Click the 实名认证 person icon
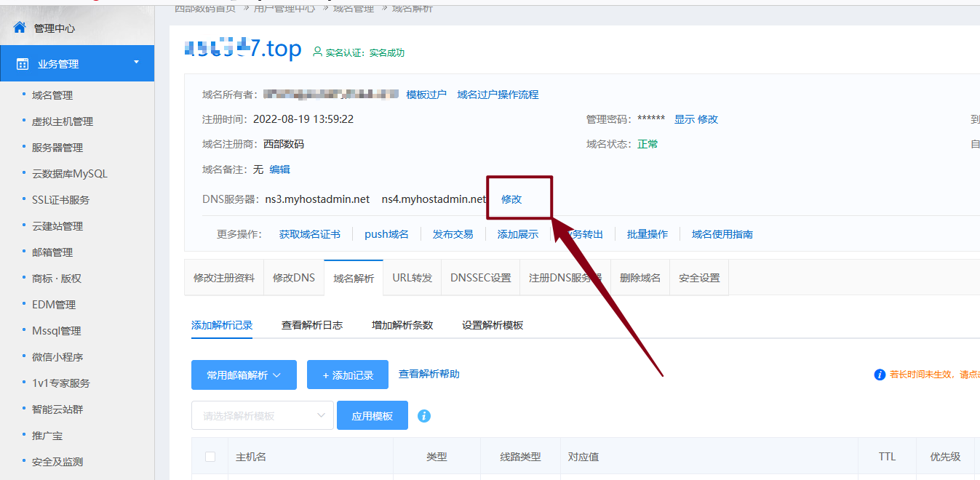Screen dimensions: 980x480 [317, 52]
